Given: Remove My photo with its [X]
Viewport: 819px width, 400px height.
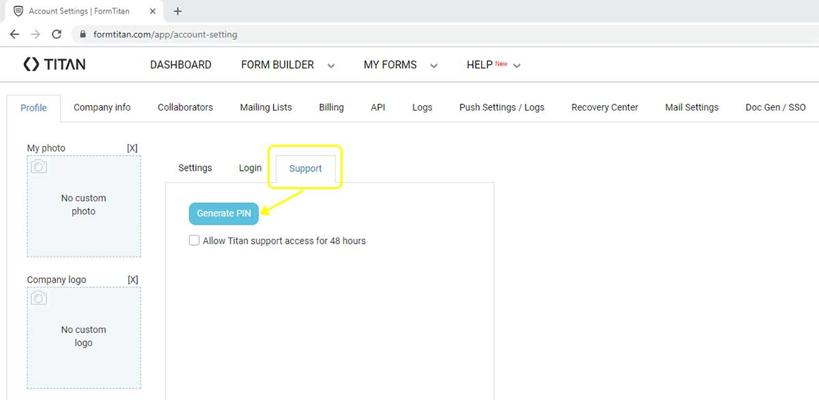Looking at the screenshot, I should tap(132, 148).
